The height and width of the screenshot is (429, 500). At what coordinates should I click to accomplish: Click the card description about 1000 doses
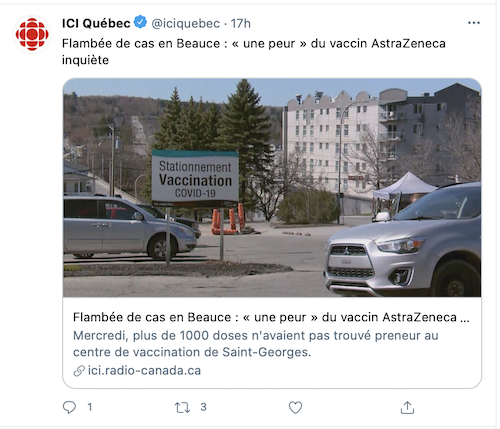[x=256, y=344]
